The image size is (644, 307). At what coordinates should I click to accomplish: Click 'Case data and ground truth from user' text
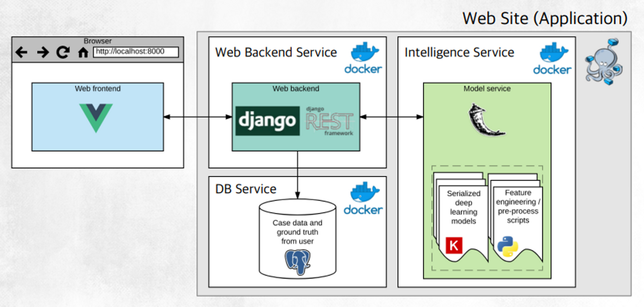tap(297, 232)
